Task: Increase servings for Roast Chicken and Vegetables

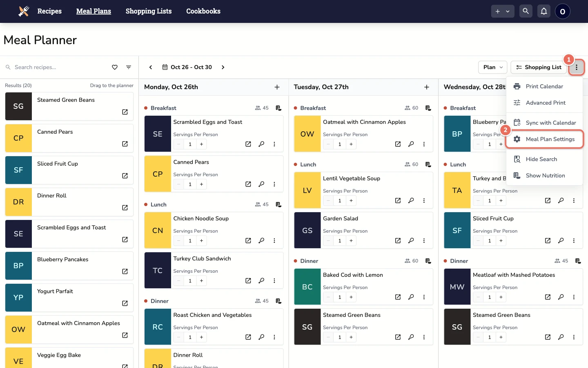Action: [x=201, y=337]
